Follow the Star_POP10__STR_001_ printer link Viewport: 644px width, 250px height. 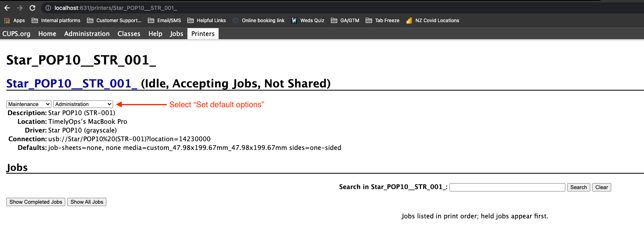click(x=72, y=83)
